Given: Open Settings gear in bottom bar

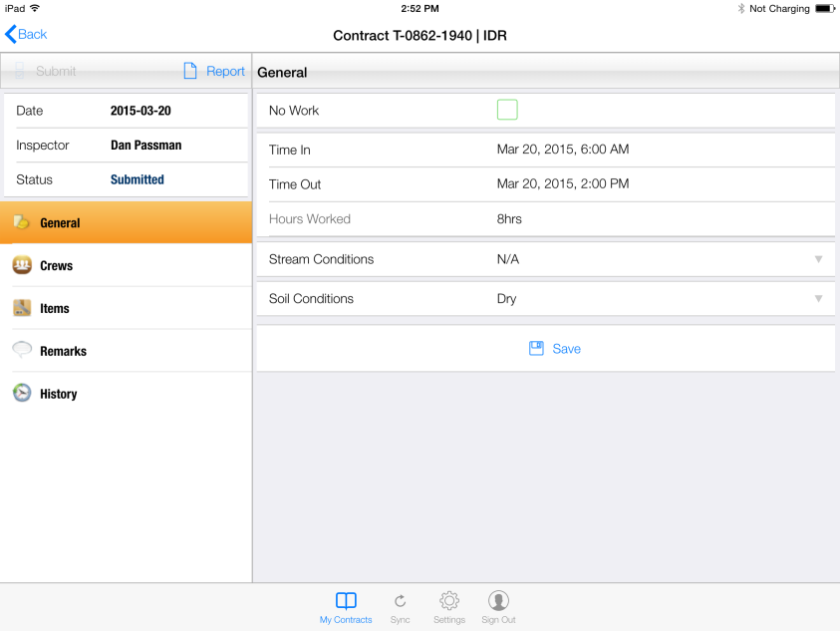Looking at the screenshot, I should coord(449,600).
